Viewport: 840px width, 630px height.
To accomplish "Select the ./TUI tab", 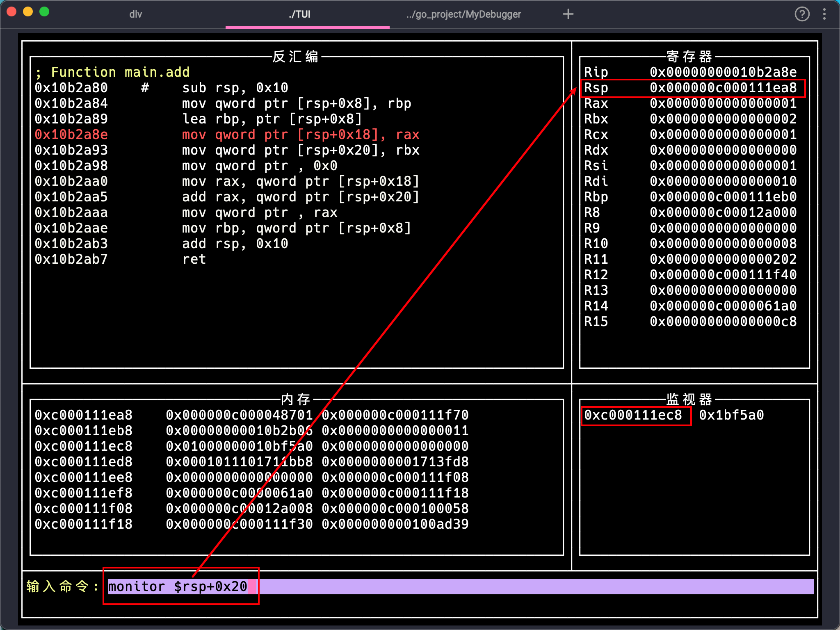I will pos(299,14).
